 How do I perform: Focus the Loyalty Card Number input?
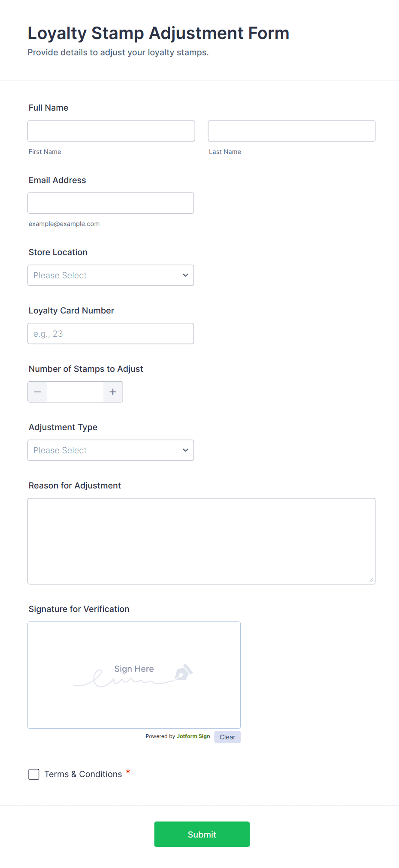point(111,334)
